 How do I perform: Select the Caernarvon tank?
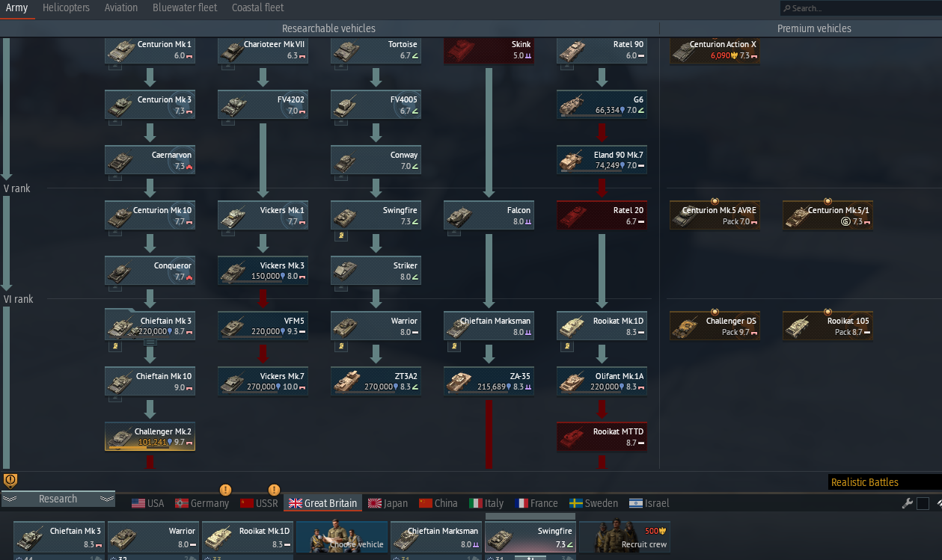[x=150, y=160]
